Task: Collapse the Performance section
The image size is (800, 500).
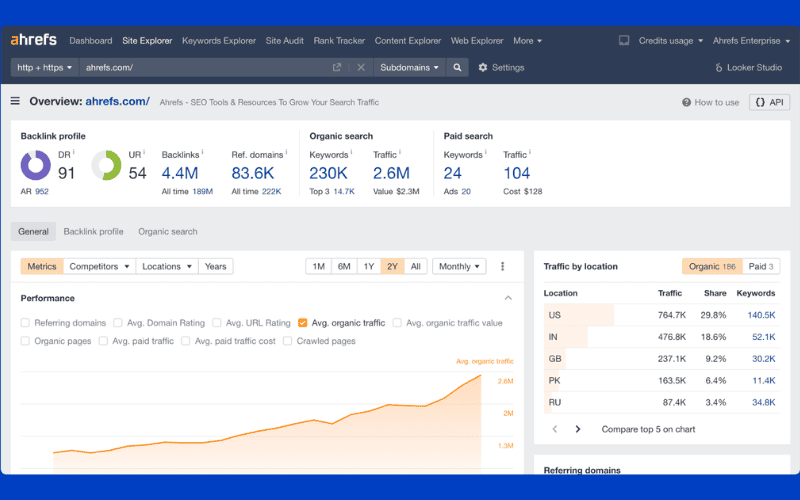Action: coord(508,298)
